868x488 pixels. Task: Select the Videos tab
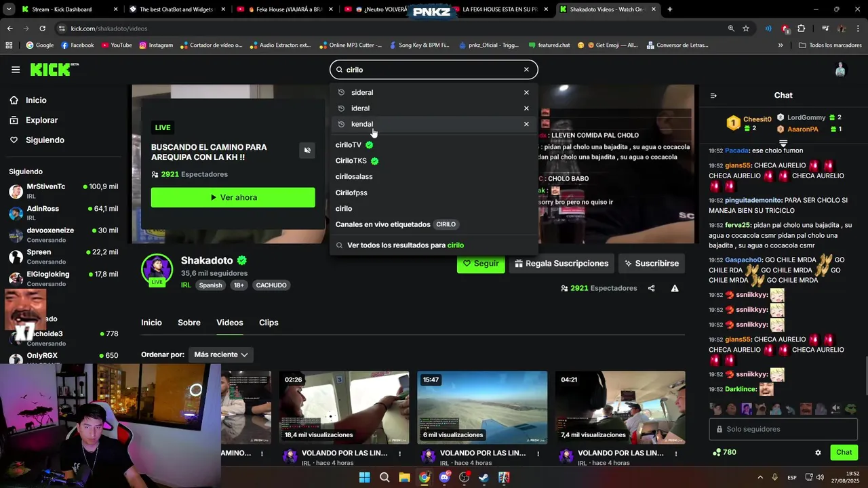coord(230,323)
